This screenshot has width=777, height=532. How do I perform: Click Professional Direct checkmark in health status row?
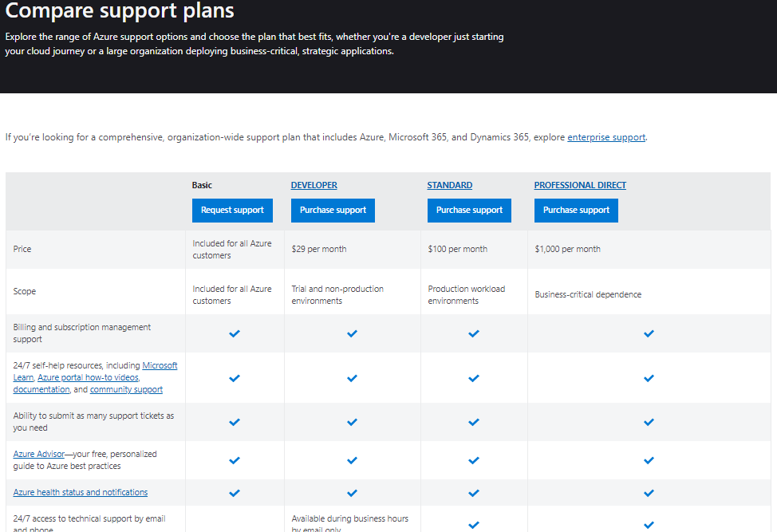pos(649,494)
